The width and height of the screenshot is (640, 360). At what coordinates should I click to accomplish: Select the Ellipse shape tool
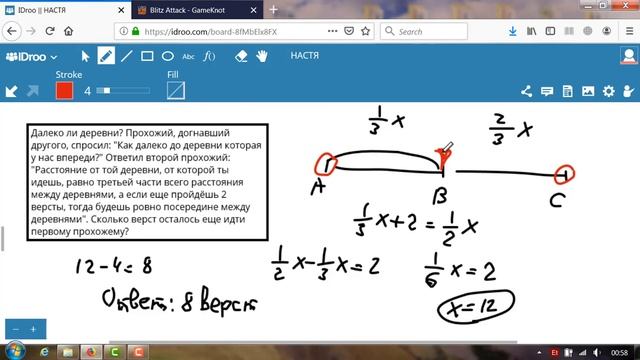point(168,56)
